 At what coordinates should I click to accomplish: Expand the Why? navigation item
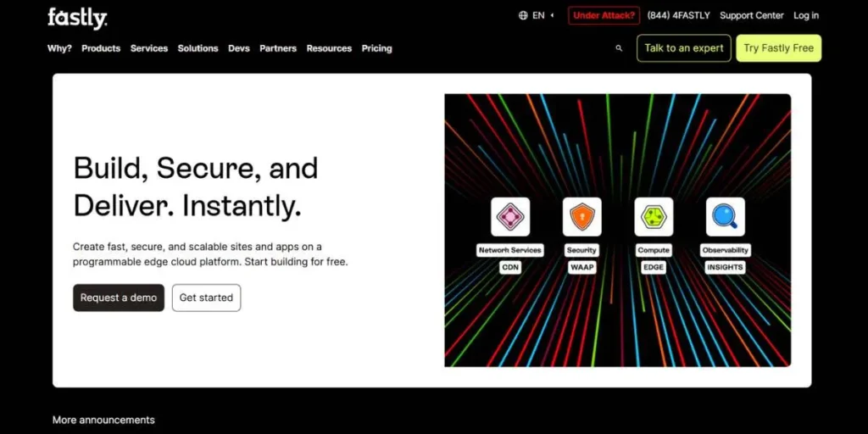pyautogui.click(x=59, y=48)
